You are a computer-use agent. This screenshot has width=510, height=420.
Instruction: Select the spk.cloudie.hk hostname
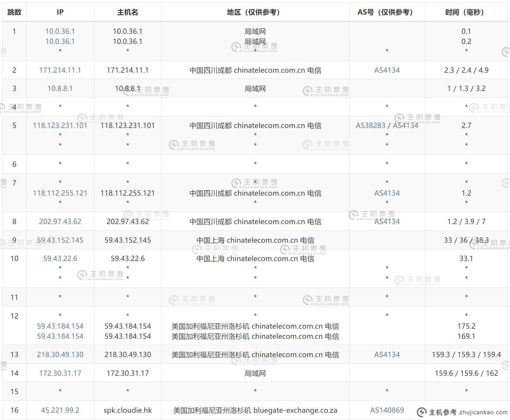click(x=128, y=410)
